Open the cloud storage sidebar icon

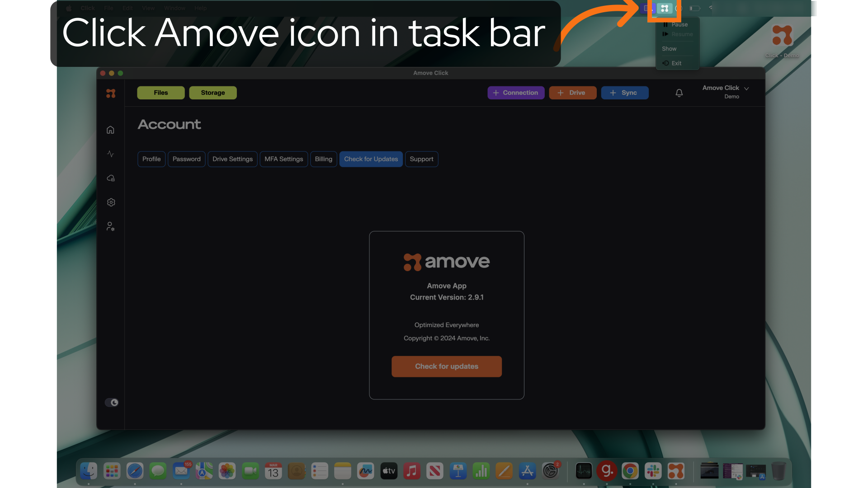click(110, 178)
